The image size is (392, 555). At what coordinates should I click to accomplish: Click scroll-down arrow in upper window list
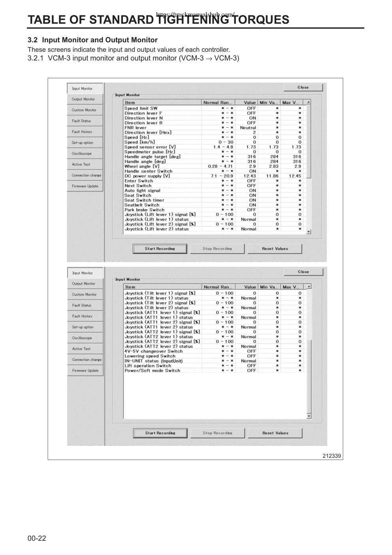(309, 232)
